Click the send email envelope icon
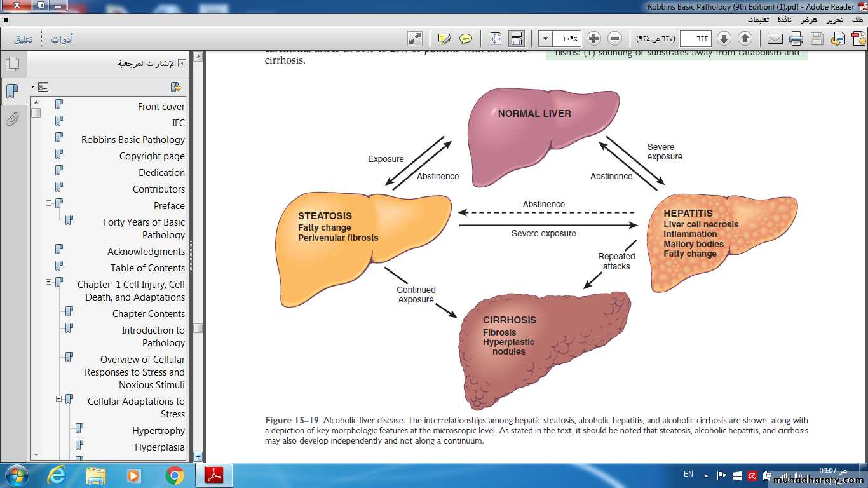868x488 pixels. pyautogui.click(x=775, y=39)
